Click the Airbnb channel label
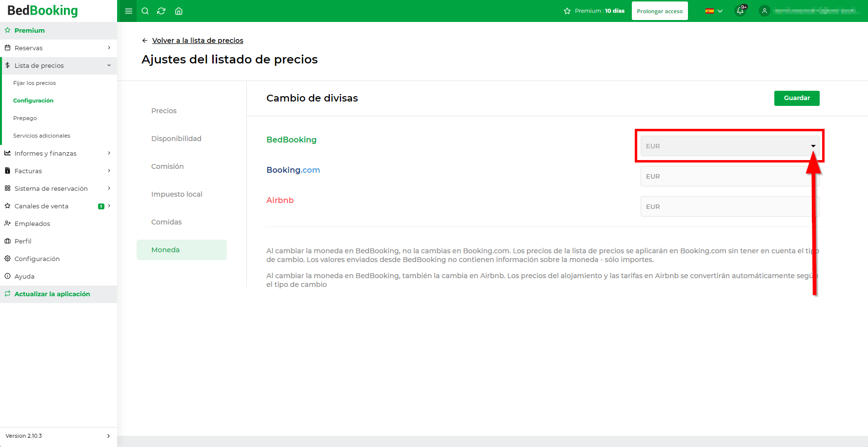The width and height of the screenshot is (868, 447). coord(280,200)
